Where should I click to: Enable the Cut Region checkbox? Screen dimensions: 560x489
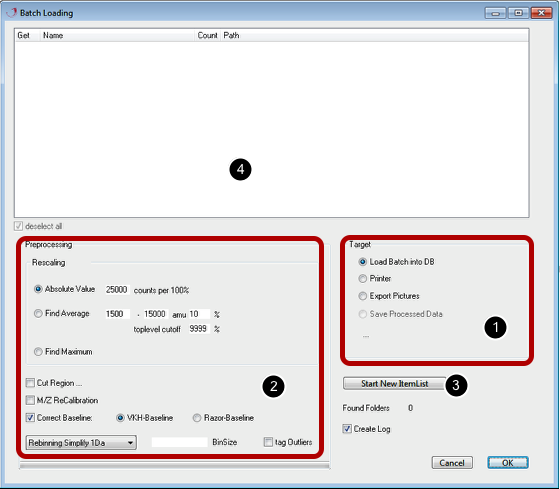30,383
